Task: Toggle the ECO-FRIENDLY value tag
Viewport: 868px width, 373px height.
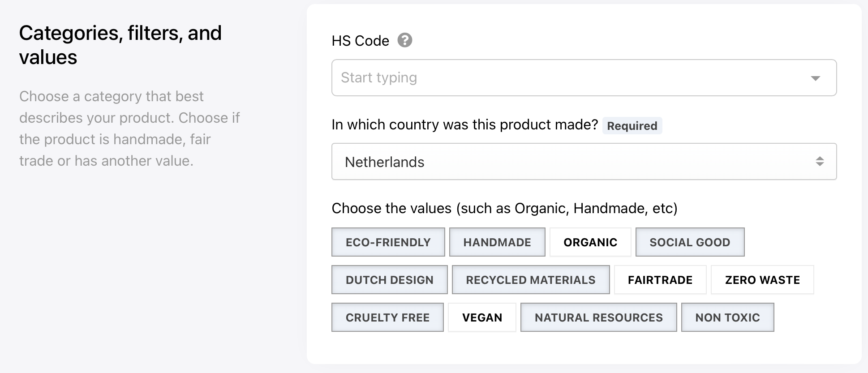Action: tap(388, 242)
